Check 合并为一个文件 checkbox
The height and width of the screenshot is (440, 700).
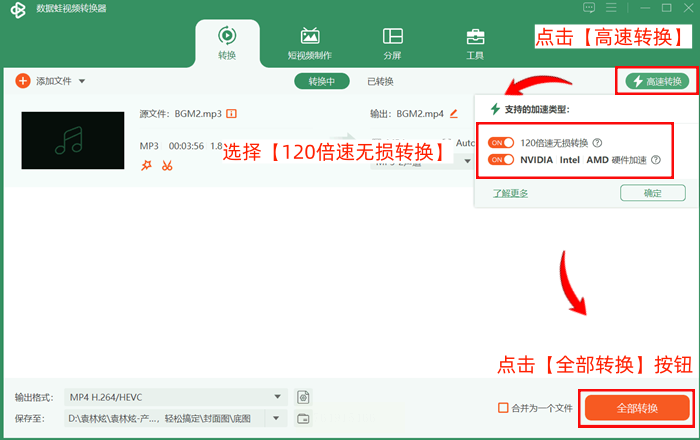pos(503,408)
